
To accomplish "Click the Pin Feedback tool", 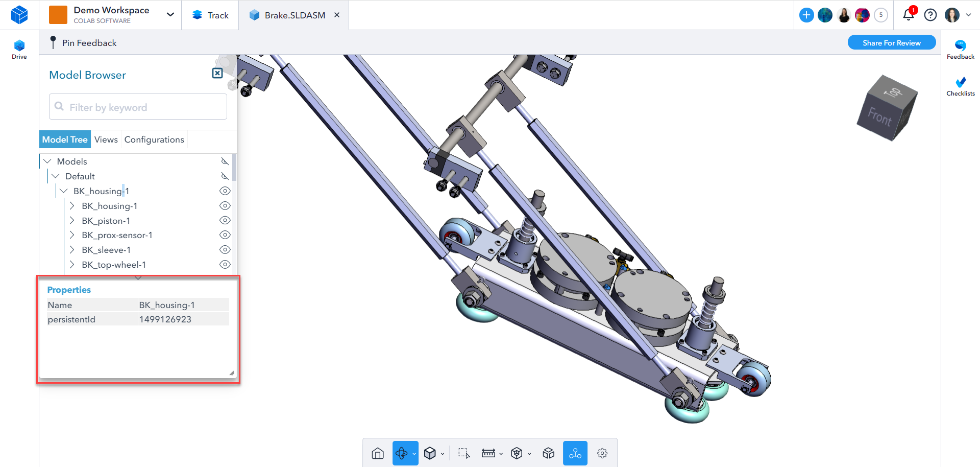I will pyautogui.click(x=83, y=43).
